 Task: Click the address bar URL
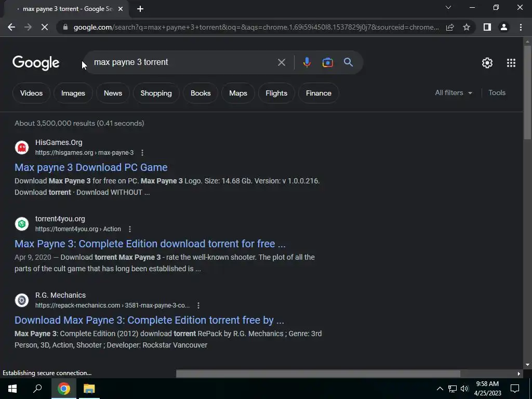[256, 27]
